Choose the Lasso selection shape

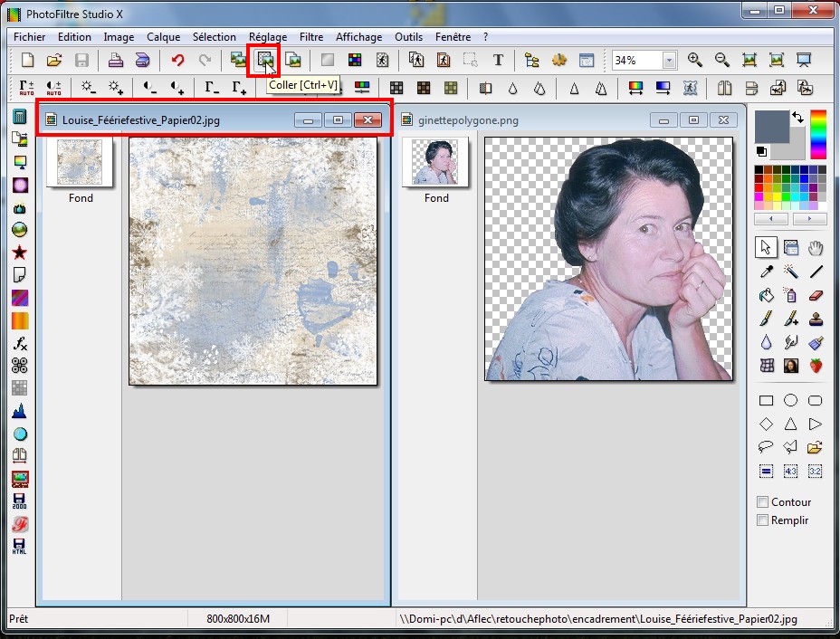click(x=766, y=447)
